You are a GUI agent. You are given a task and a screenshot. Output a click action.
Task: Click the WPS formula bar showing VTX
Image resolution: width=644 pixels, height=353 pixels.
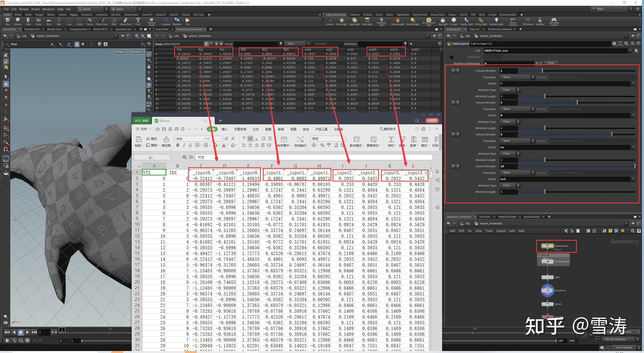click(314, 157)
